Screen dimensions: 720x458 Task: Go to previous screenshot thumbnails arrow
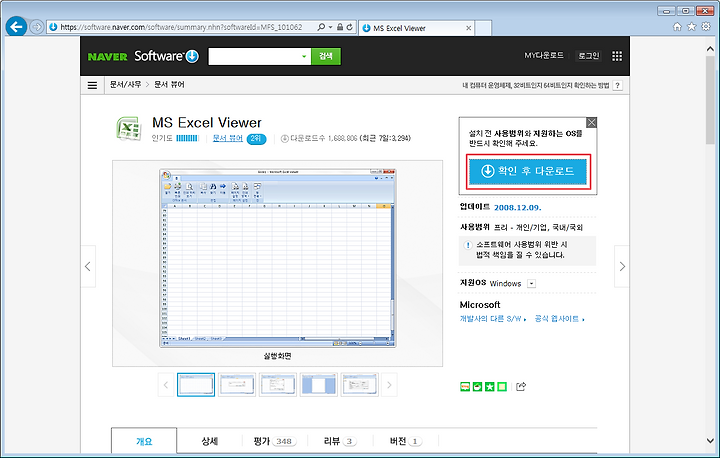166,385
